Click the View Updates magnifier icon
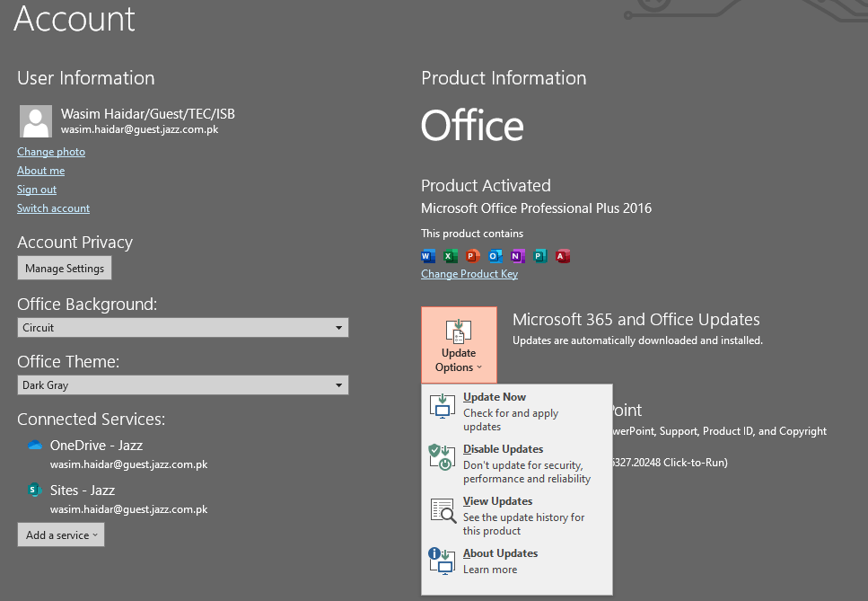 click(x=443, y=510)
